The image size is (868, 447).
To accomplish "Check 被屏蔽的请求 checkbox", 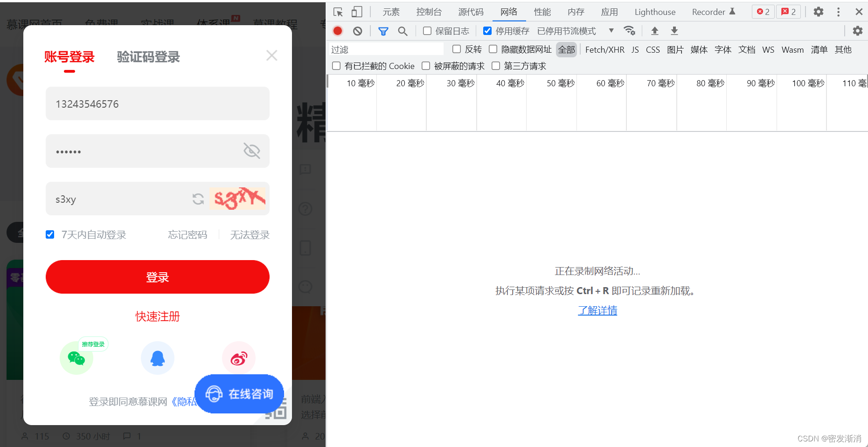I will point(426,66).
